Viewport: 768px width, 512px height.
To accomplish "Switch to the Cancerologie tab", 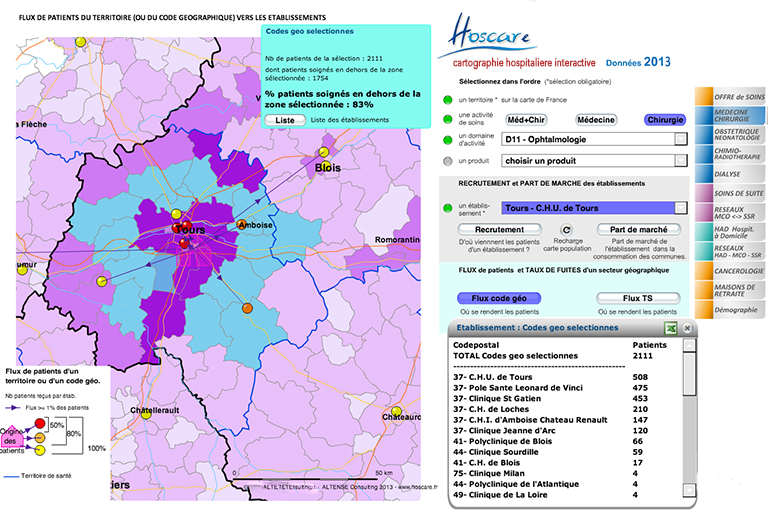I will pyautogui.click(x=730, y=270).
